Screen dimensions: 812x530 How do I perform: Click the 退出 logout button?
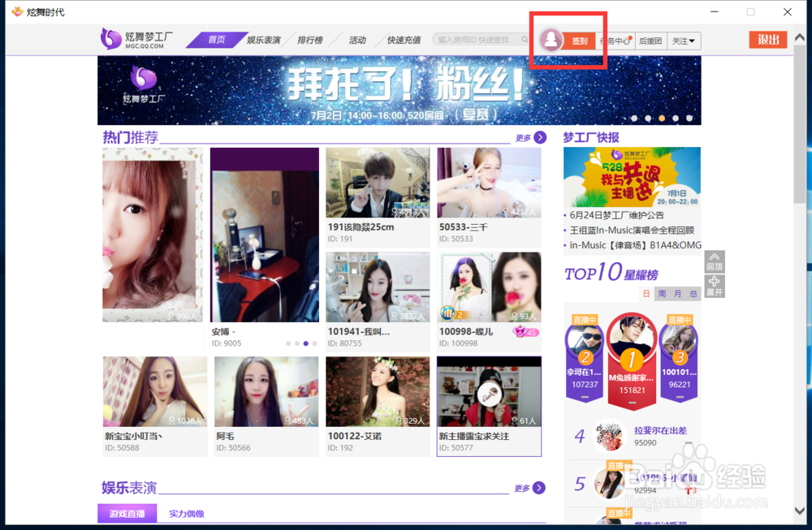768,39
